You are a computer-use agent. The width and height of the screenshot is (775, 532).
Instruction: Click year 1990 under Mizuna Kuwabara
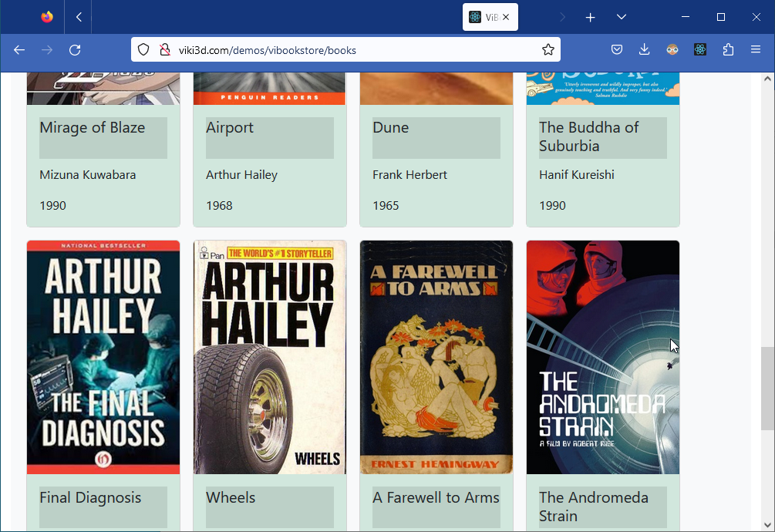pyautogui.click(x=53, y=206)
